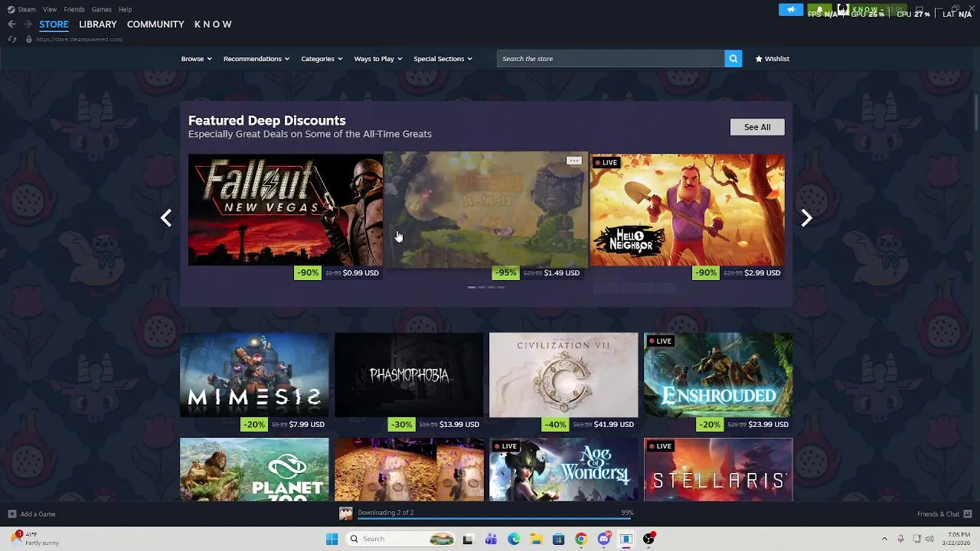Expand the Special Sections dropdown
Screen dimensions: 980x551
443,59
